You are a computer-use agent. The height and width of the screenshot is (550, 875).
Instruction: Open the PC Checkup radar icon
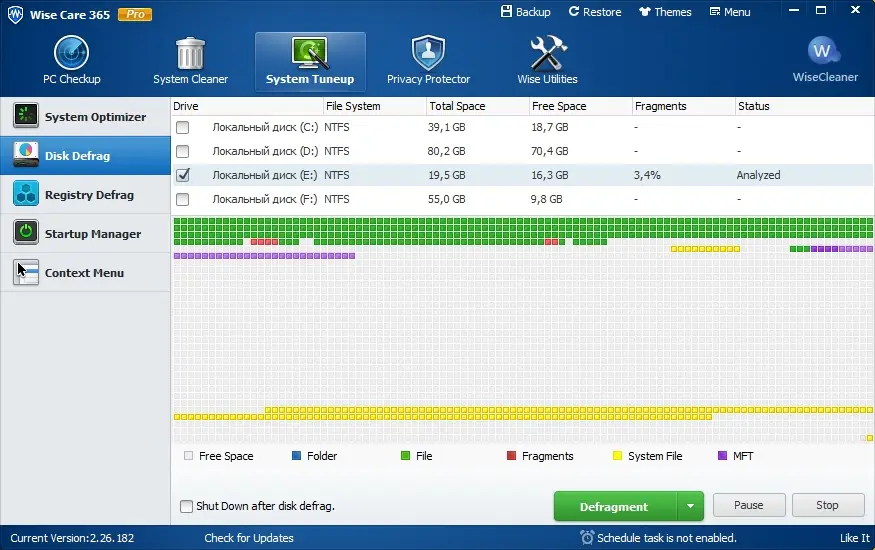[x=71, y=53]
